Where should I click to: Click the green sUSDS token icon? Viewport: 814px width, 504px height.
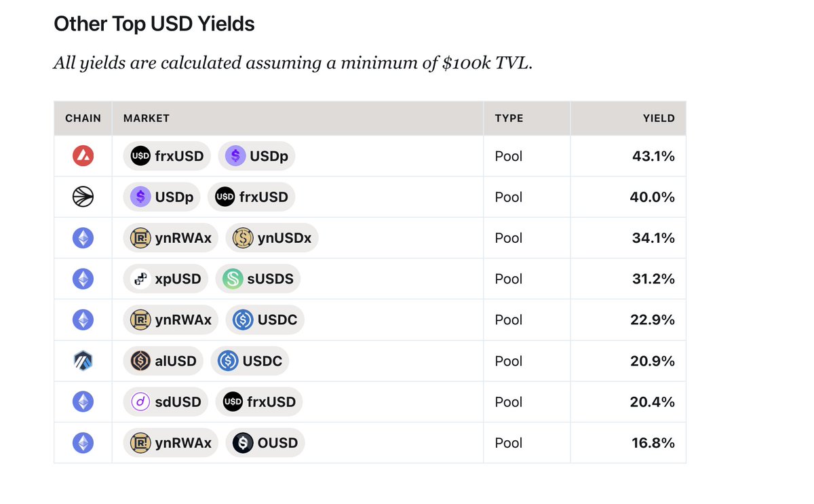[233, 279]
